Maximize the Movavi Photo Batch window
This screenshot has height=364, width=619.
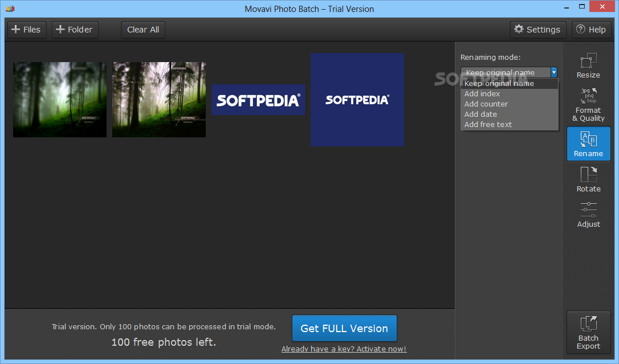(x=581, y=7)
